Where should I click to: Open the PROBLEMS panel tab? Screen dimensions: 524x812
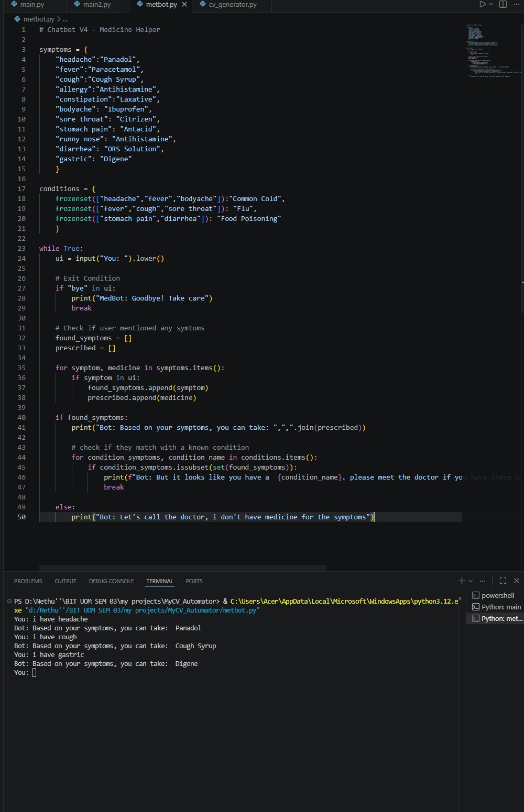point(28,581)
